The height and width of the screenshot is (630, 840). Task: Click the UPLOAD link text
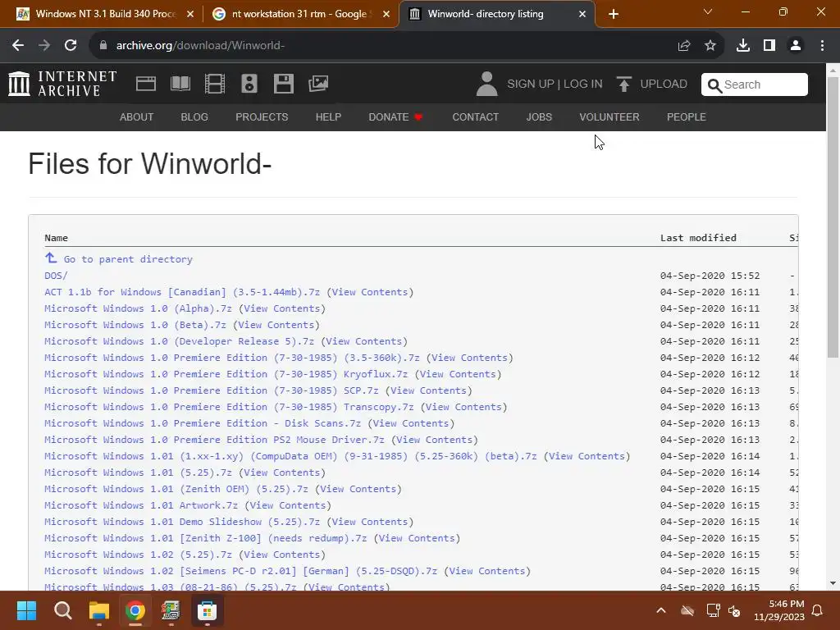[x=664, y=84]
